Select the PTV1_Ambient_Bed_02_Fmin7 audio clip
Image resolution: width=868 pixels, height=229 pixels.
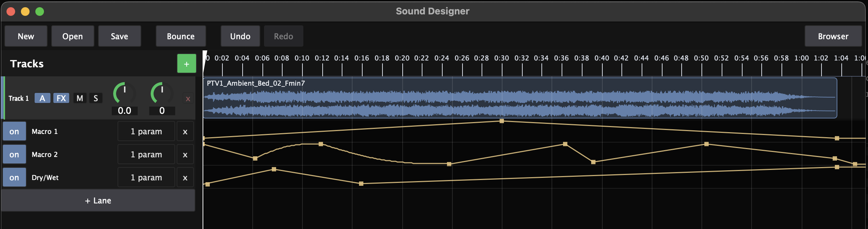pyautogui.click(x=520, y=98)
